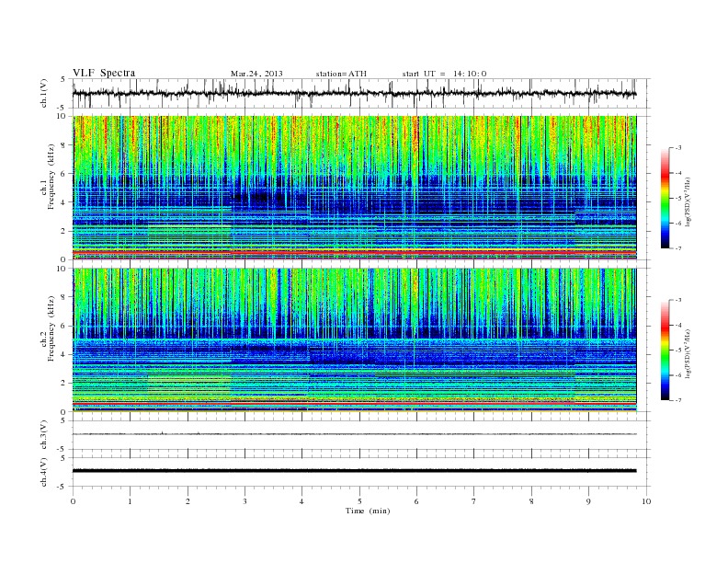
Task: Click time axis tick label "3"
Action: click(x=245, y=501)
